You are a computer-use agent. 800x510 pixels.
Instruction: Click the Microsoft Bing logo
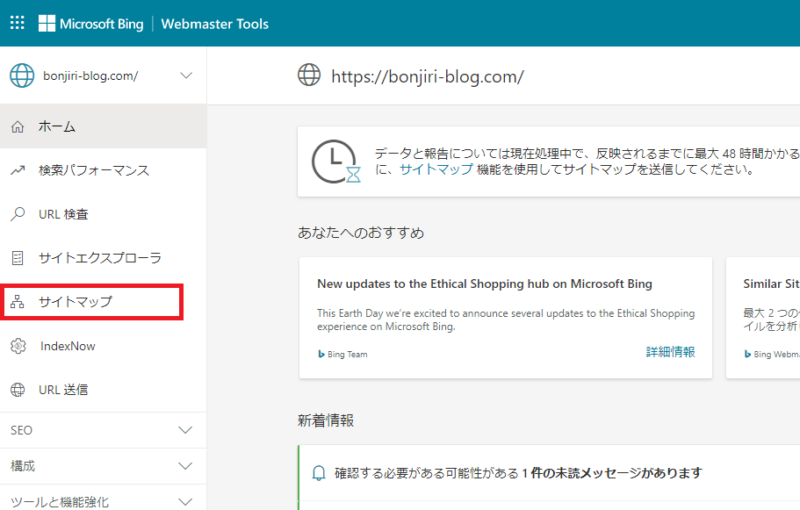click(x=91, y=23)
